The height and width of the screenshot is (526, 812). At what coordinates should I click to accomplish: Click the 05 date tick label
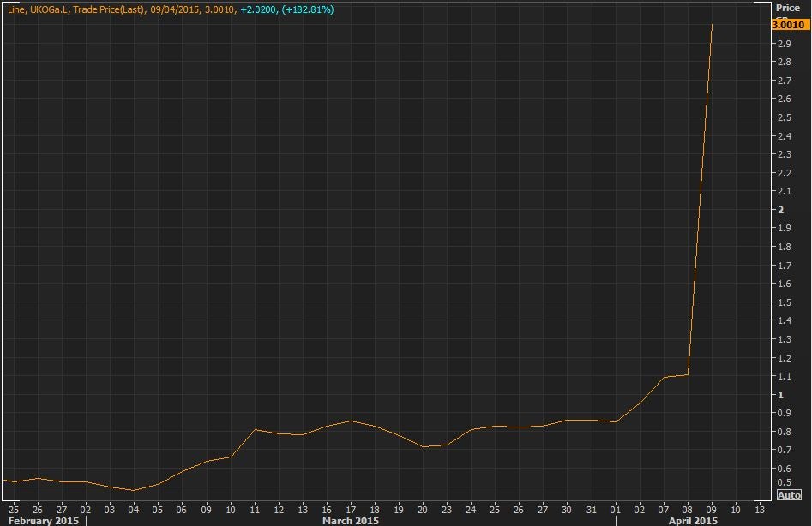point(158,510)
